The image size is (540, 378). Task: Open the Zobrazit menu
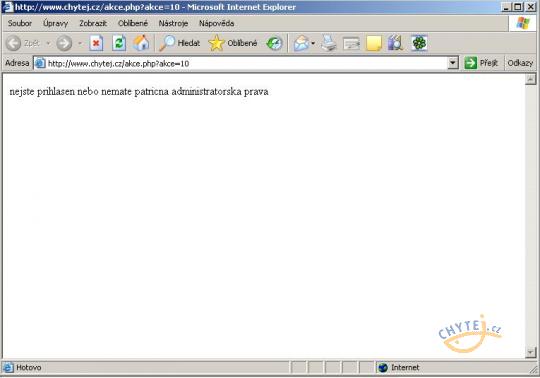[93, 23]
